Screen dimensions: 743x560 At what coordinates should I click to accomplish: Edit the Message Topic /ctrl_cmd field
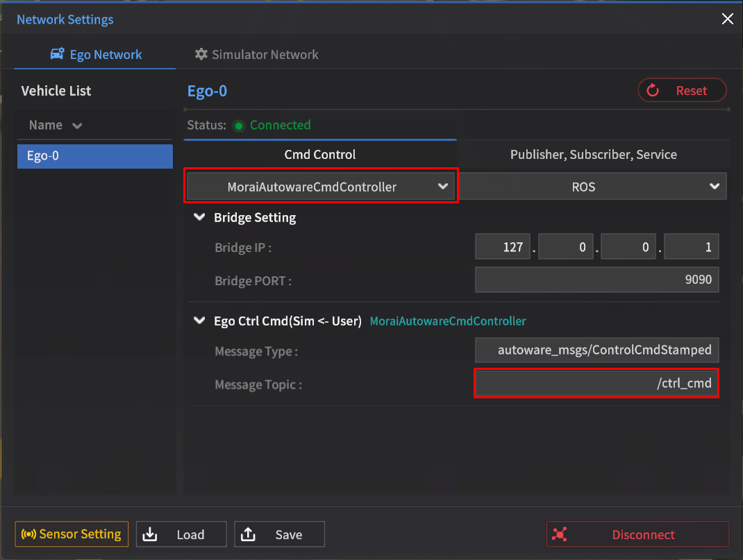coord(596,384)
